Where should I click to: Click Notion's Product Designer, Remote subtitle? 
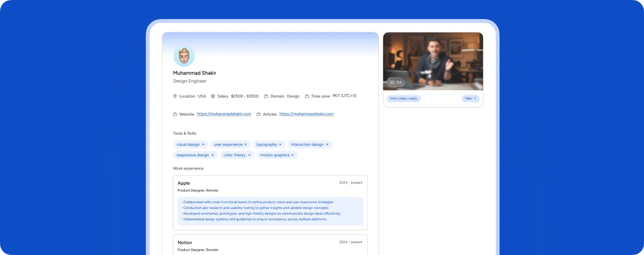(198, 250)
